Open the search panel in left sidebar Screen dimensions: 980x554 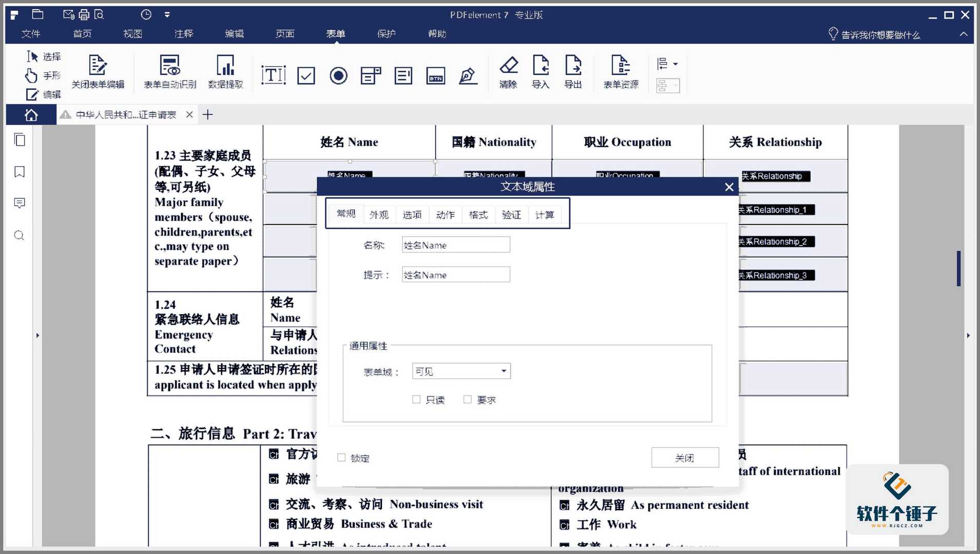(x=19, y=235)
